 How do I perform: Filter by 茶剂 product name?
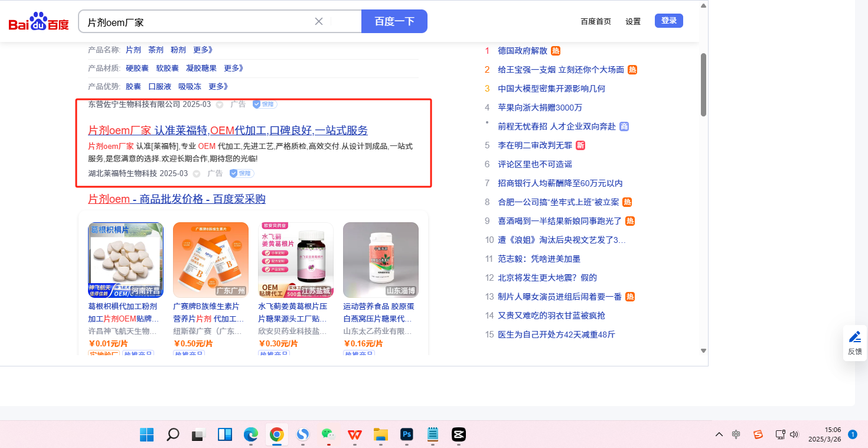click(x=156, y=50)
